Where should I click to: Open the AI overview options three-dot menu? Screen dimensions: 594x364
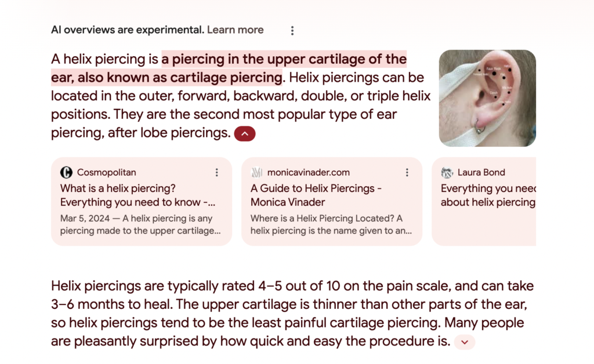click(x=292, y=30)
